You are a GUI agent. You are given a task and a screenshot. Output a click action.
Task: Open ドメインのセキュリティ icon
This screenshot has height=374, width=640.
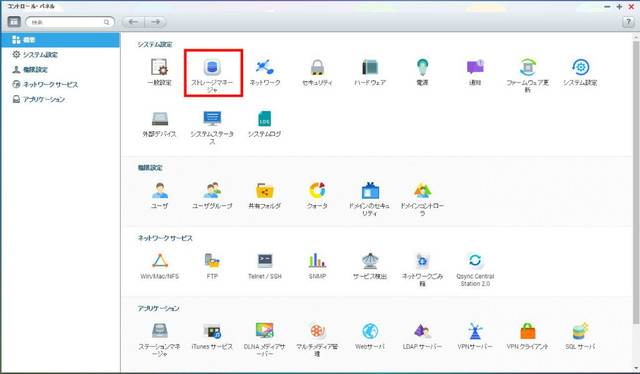point(370,190)
